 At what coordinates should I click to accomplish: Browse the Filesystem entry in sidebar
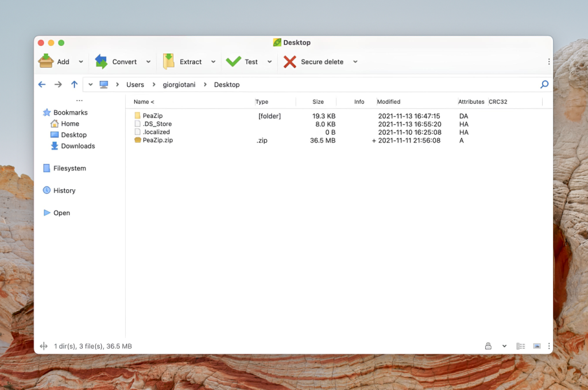(x=70, y=168)
